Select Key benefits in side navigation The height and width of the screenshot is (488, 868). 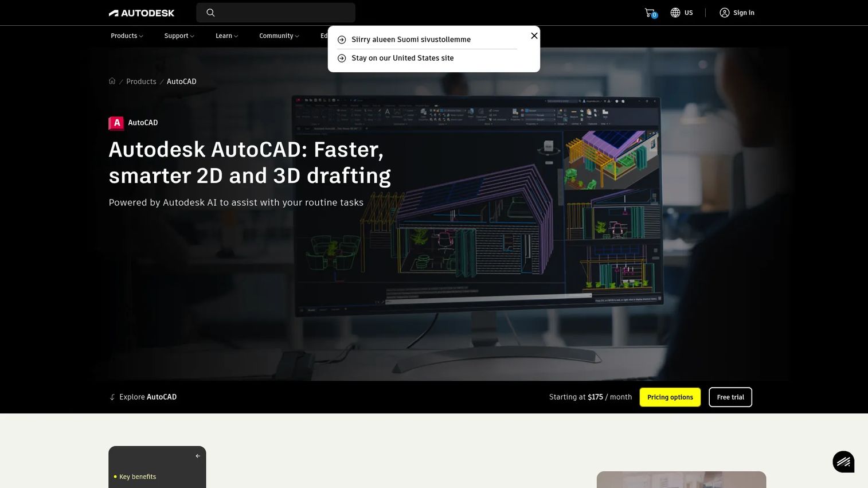138,477
